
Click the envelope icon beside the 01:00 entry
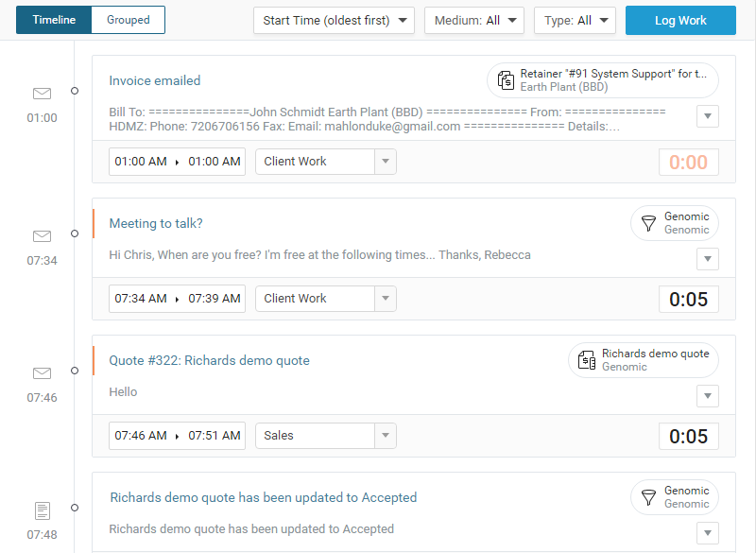[x=42, y=94]
